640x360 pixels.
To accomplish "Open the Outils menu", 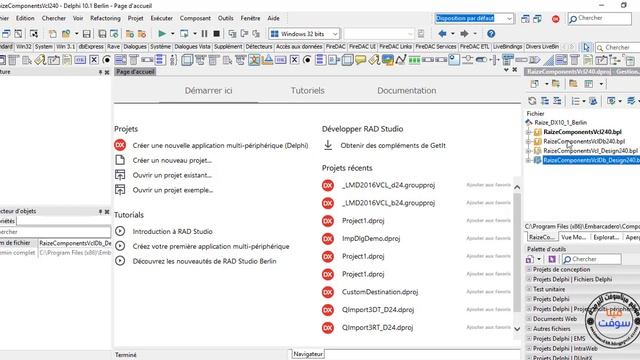I will click(225, 18).
